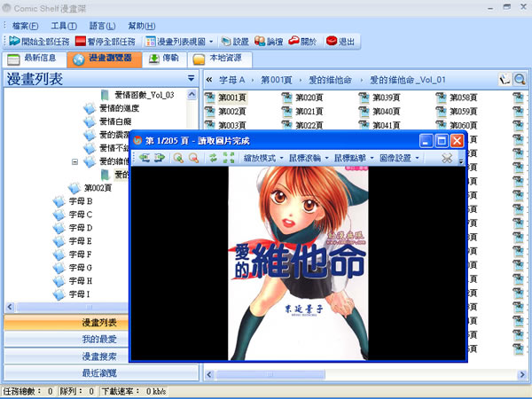Click the green refresh arrows icon in viewer
Image resolution: width=532 pixels, height=399 pixels.
pyautogui.click(x=212, y=157)
